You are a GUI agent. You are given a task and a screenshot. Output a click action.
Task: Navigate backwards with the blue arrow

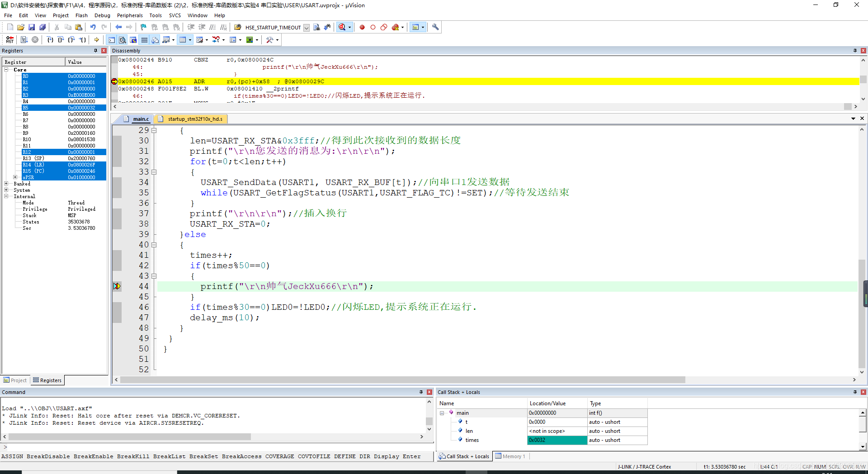point(118,27)
